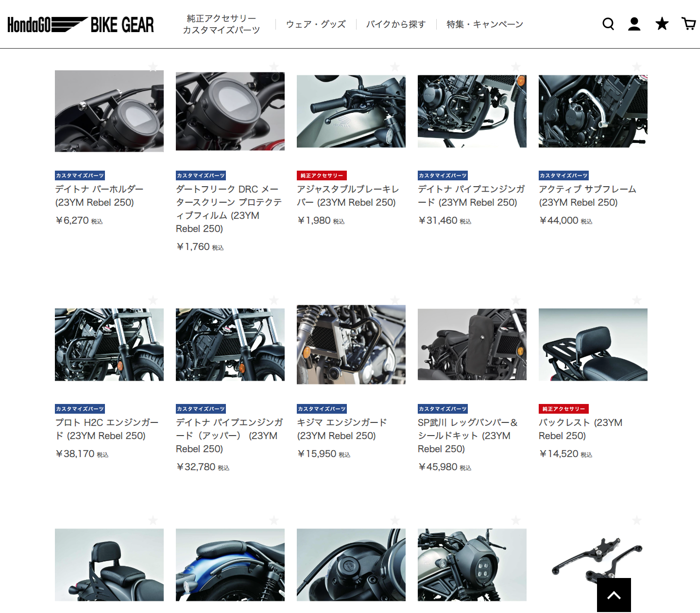
Task: Open アジャスタブルブレーキレバー product link
Action: [348, 195]
